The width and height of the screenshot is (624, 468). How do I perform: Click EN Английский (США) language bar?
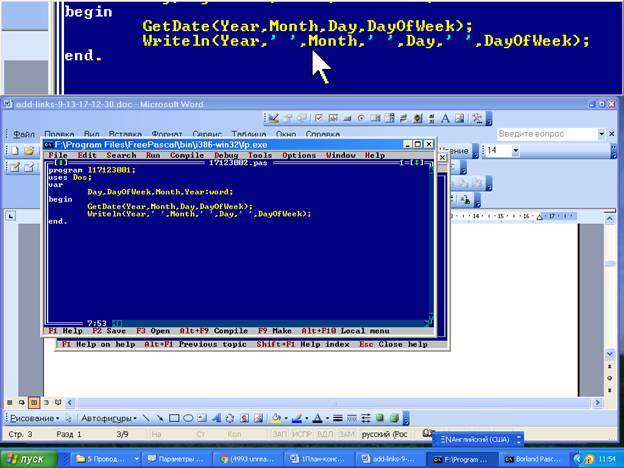coord(477,439)
